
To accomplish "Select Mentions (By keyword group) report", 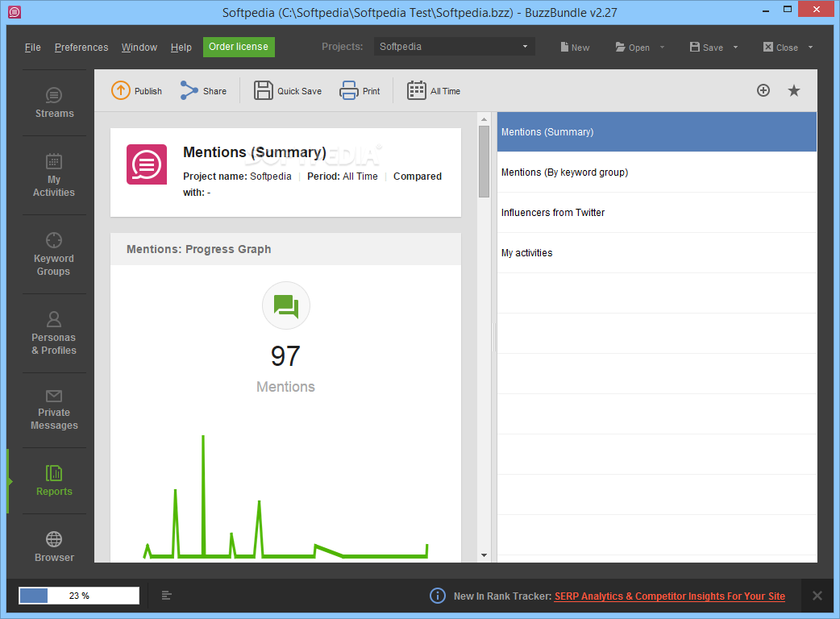I will point(657,172).
